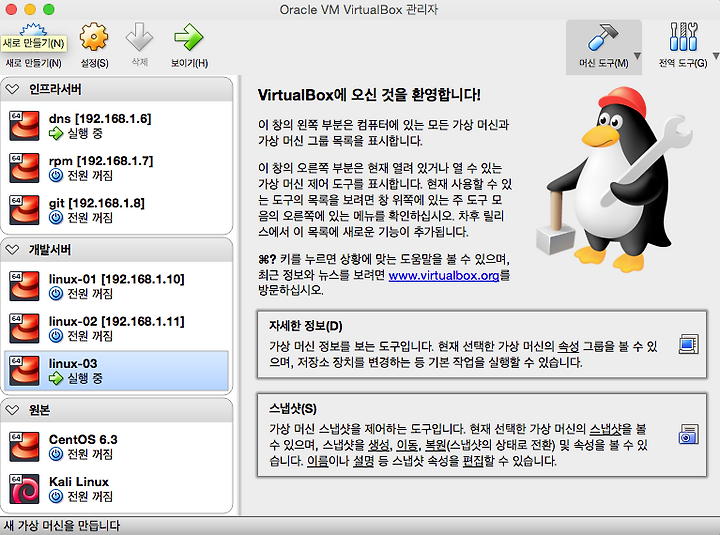720x535 pixels.
Task: Open the www.virtualbox.org link
Action: pos(444,276)
